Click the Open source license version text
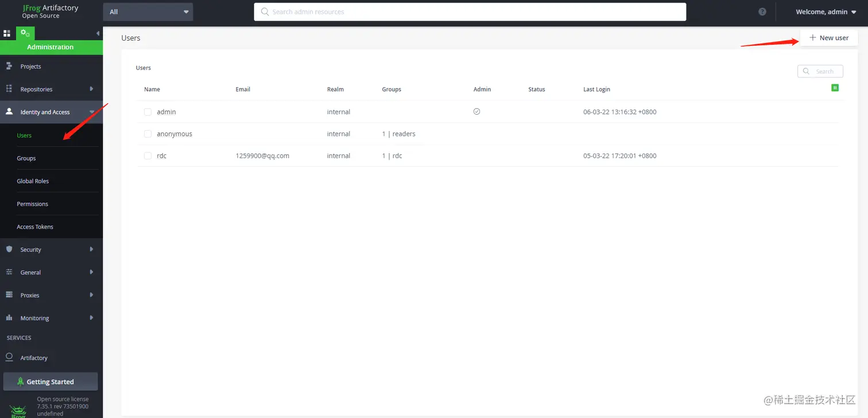This screenshot has width=868, height=418. click(63, 406)
